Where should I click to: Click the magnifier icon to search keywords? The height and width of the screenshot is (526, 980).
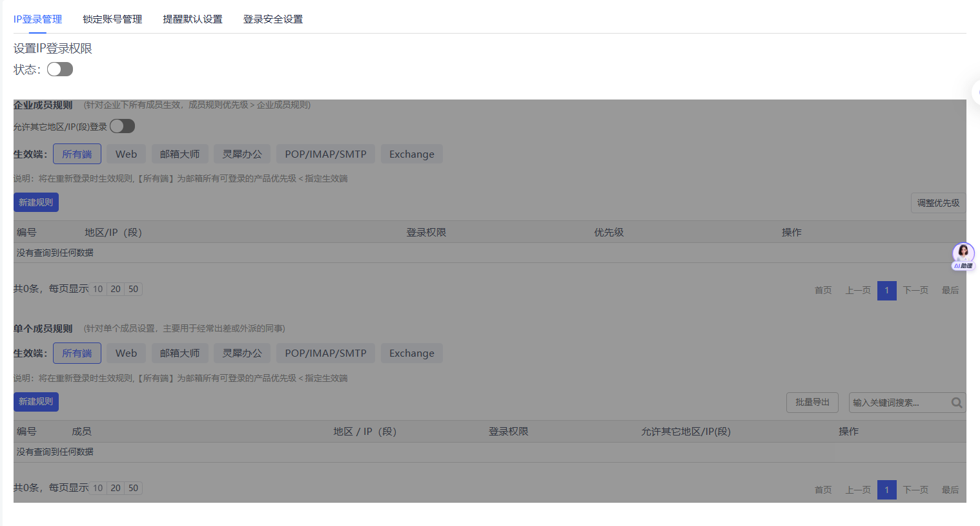pos(956,402)
